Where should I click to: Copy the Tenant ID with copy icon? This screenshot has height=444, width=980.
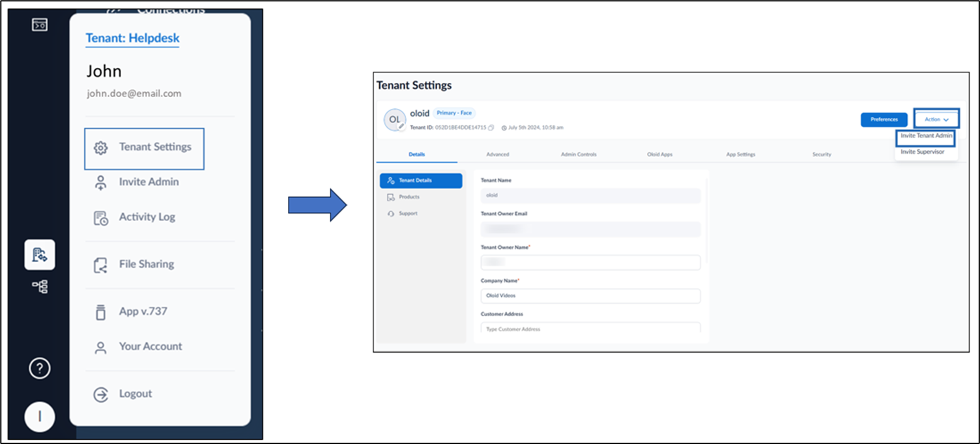(x=491, y=127)
